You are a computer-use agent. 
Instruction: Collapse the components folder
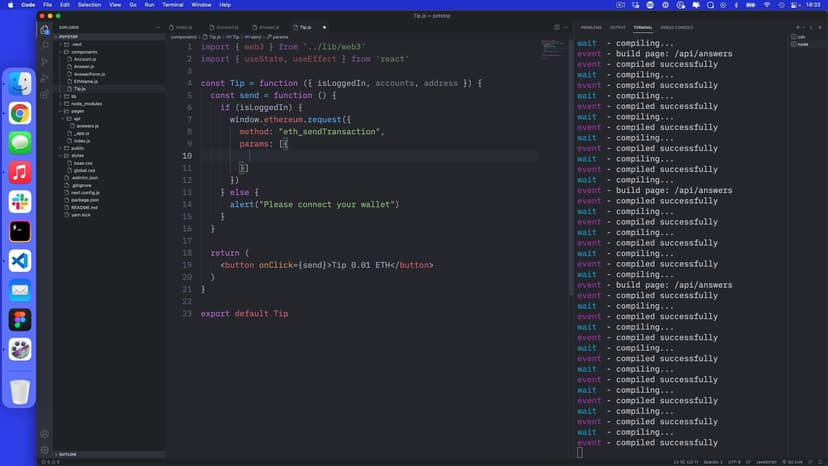tap(83, 52)
